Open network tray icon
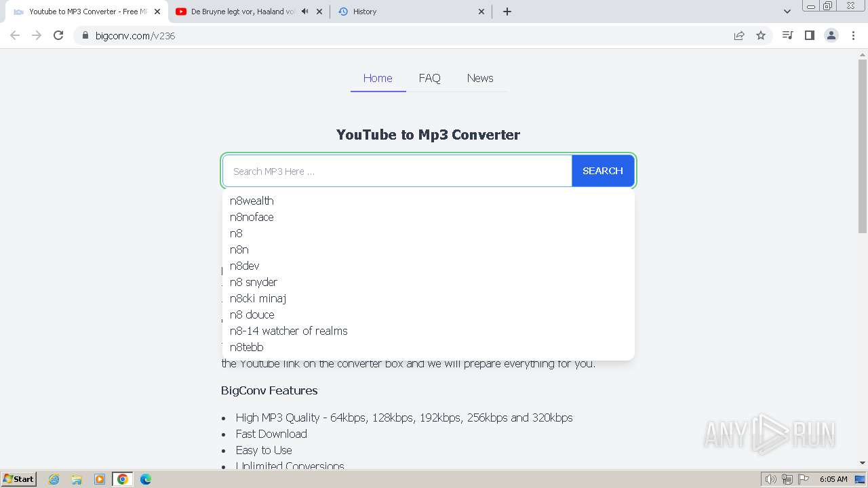Screen dimensions: 868x488 pyautogui.click(x=787, y=479)
